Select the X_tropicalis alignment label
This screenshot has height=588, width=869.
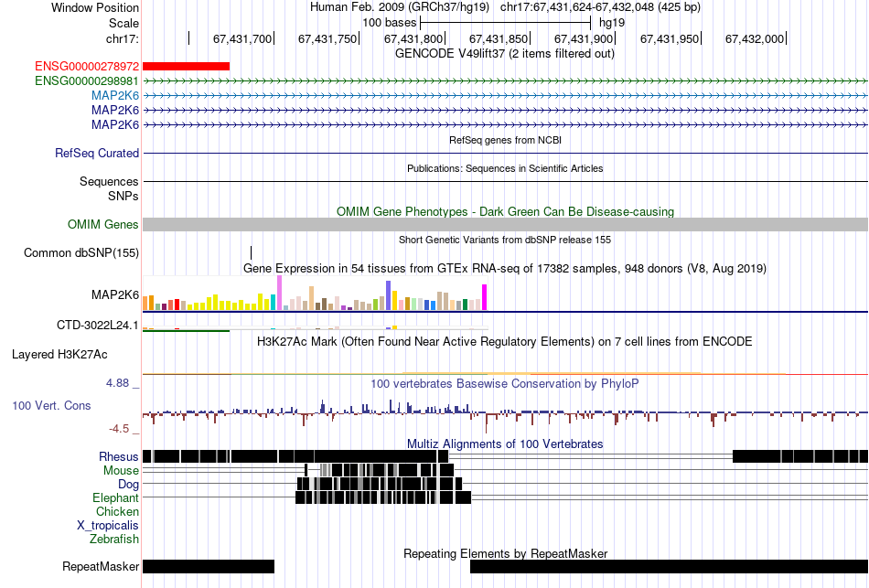[108, 526]
